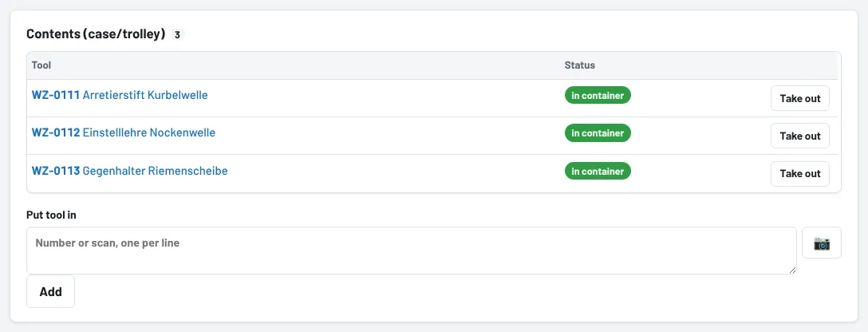
Task: Open the WZ-0111 Arretierstift Kurbelwelle link
Action: 120,95
